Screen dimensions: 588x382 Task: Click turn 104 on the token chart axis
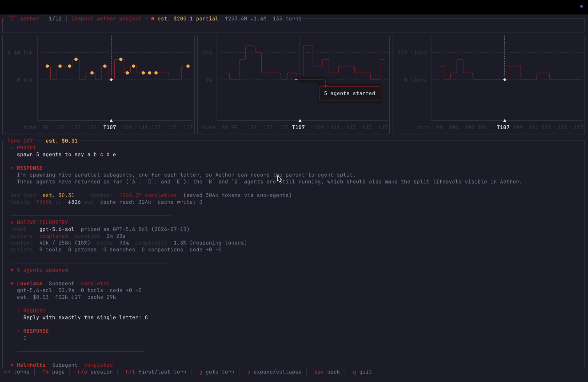coord(92,127)
